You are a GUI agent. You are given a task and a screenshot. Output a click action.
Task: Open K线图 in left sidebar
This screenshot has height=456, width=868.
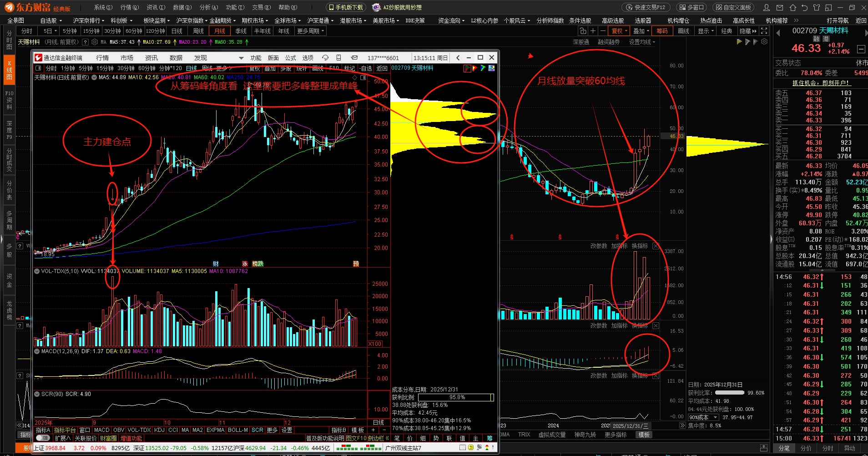[x=10, y=71]
